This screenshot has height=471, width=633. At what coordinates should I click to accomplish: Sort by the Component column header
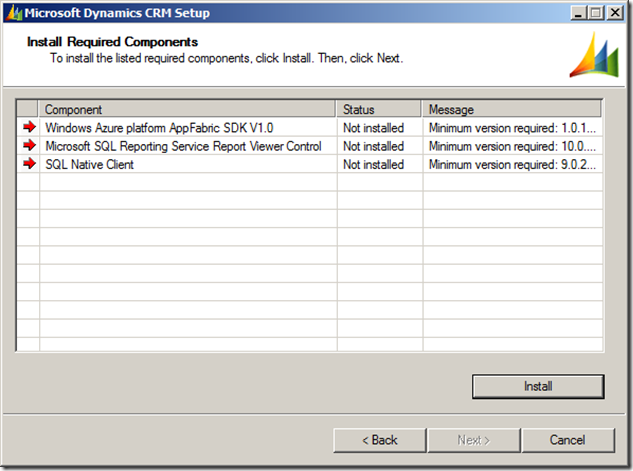click(187, 109)
